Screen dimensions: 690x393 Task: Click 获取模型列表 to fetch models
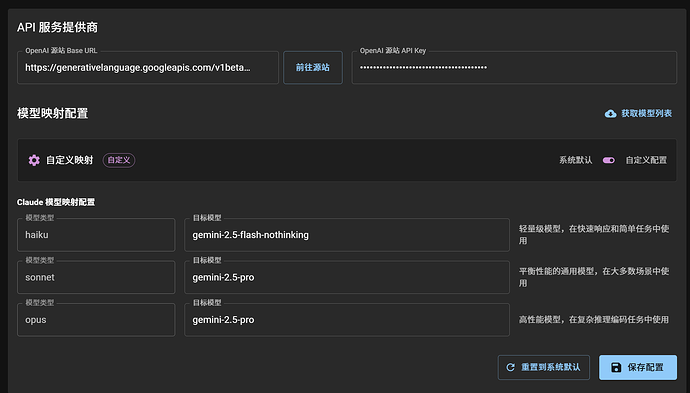[638, 114]
